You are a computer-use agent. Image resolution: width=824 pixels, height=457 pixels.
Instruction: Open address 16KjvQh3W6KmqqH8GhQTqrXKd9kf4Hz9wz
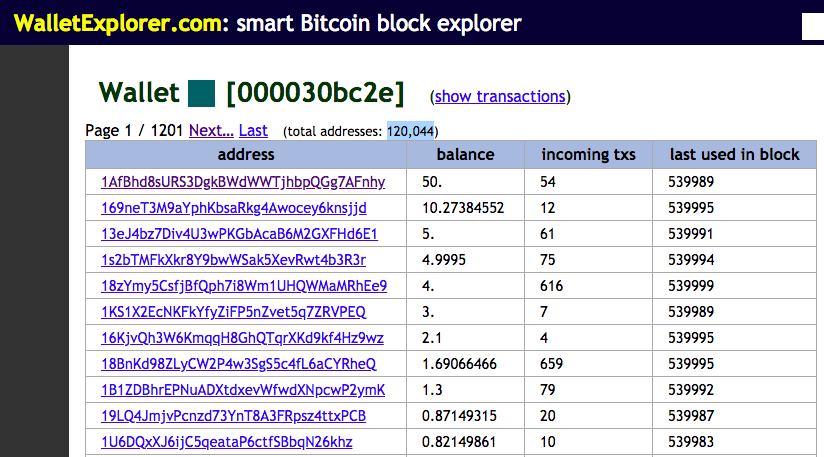click(x=242, y=338)
